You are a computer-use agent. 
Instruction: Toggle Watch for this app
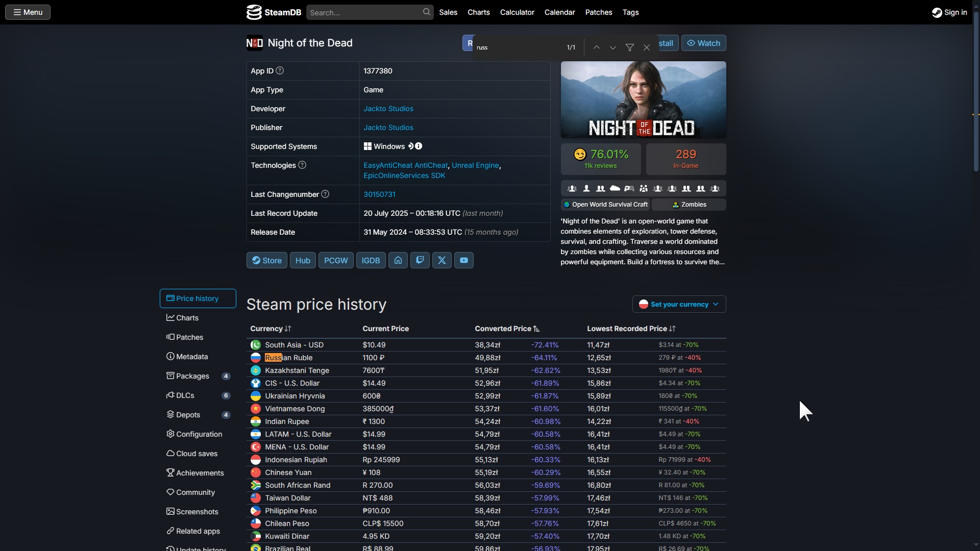coord(703,43)
